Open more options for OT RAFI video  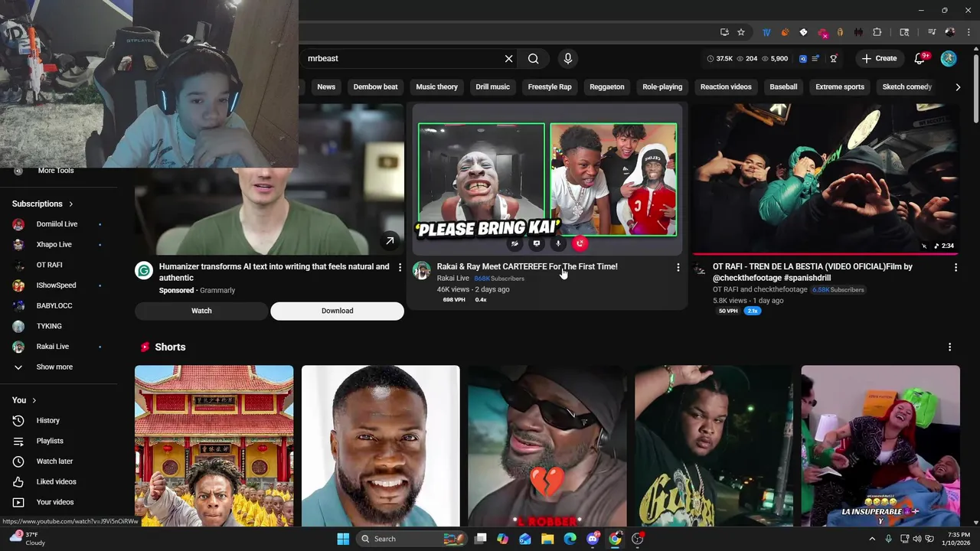955,267
